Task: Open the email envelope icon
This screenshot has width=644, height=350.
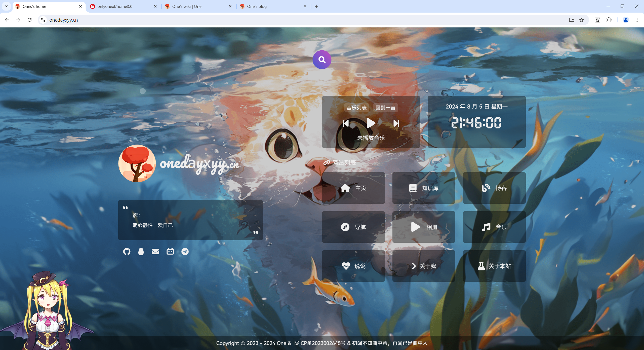Action: [155, 252]
